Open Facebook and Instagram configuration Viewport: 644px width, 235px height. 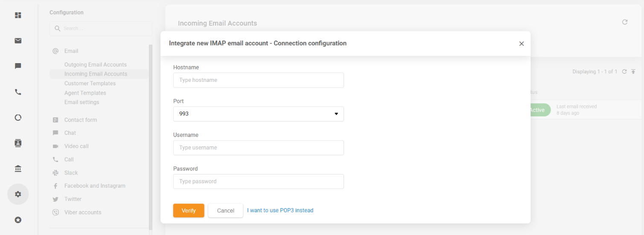click(95, 186)
